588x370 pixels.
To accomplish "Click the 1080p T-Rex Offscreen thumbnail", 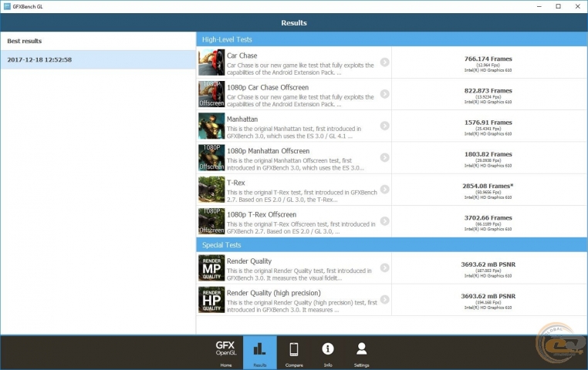I will [211, 221].
